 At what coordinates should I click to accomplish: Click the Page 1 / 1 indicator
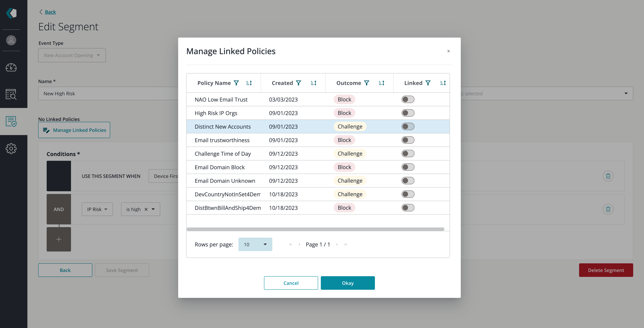click(318, 244)
